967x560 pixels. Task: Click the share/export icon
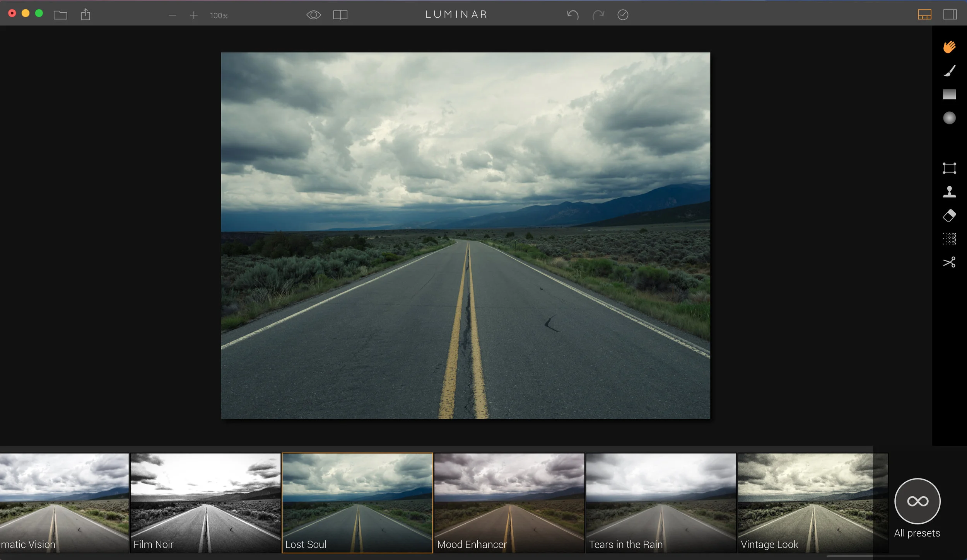pos(85,15)
